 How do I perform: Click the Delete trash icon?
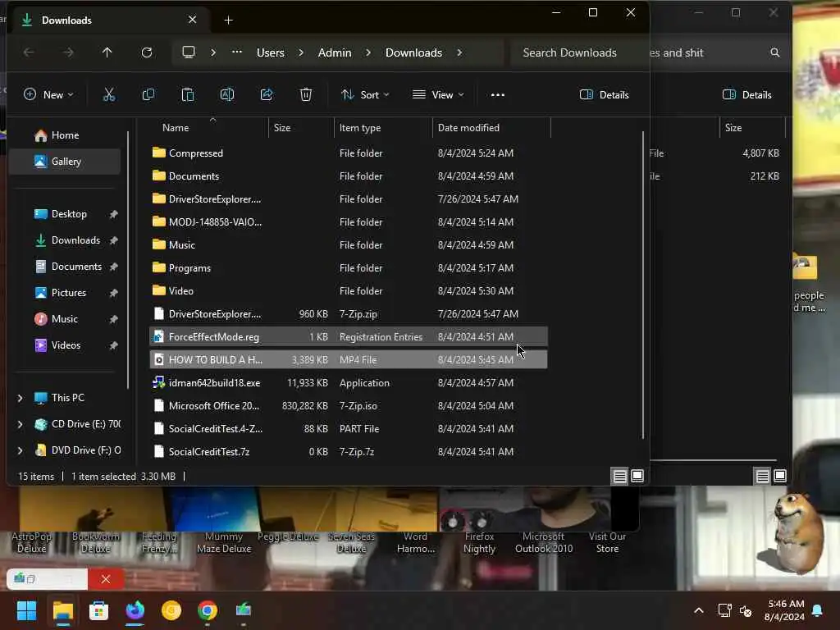click(x=305, y=95)
